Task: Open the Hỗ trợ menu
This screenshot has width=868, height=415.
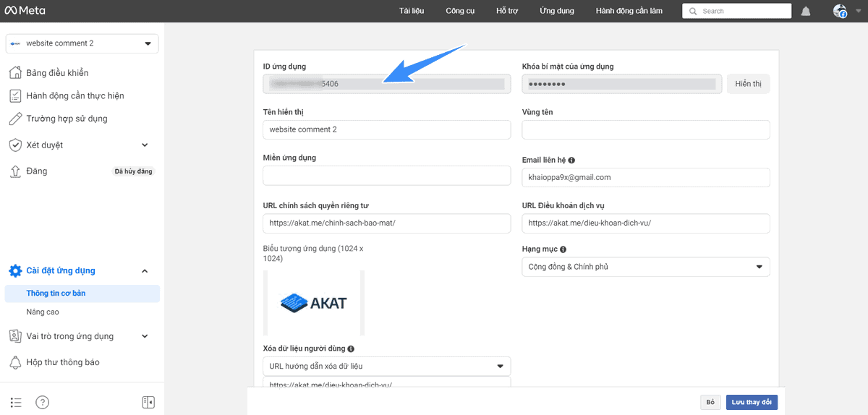Action: 507,11
